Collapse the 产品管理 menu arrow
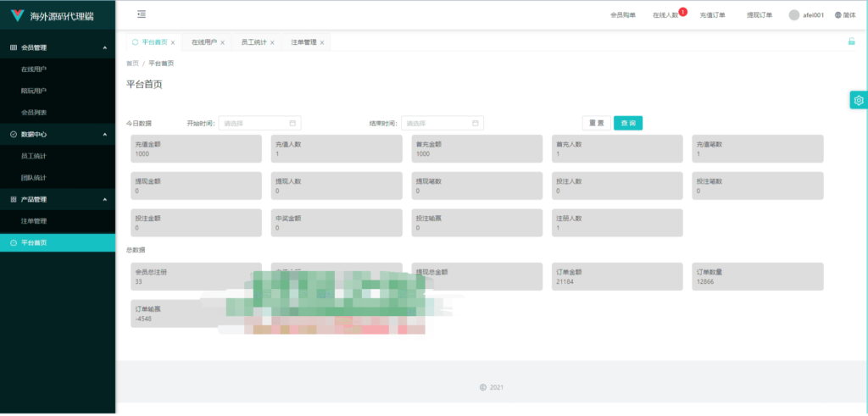868x416 pixels. pyautogui.click(x=105, y=199)
